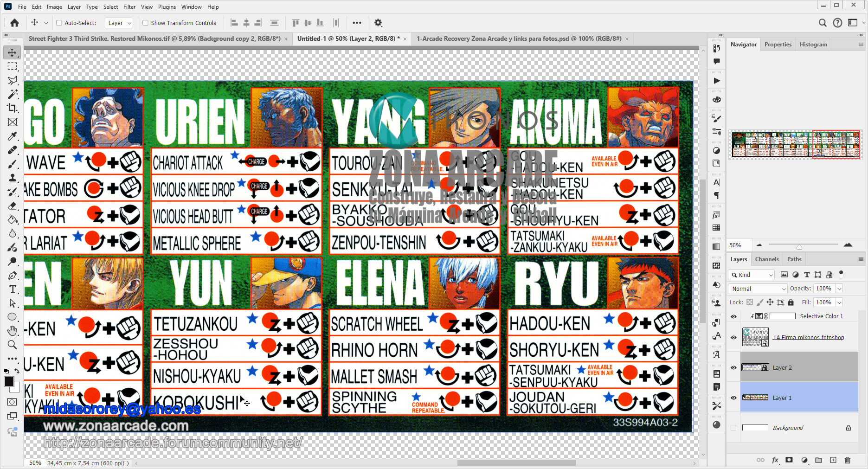Image resolution: width=868 pixels, height=469 pixels.
Task: Activate the Zoom tool
Action: pyautogui.click(x=13, y=345)
